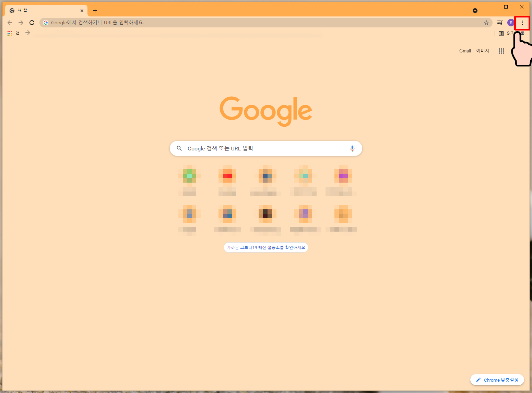Select the 새 탭 tab

[x=46, y=11]
